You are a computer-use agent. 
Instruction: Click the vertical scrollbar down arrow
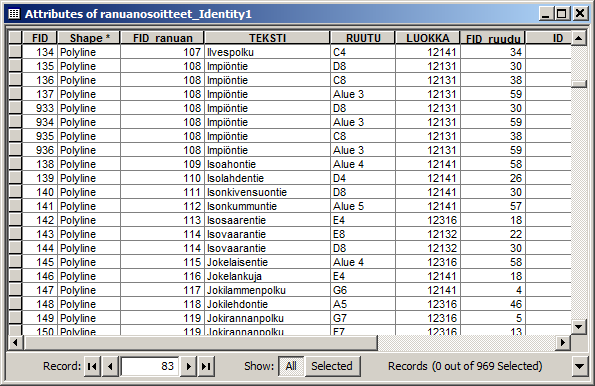coord(579,327)
